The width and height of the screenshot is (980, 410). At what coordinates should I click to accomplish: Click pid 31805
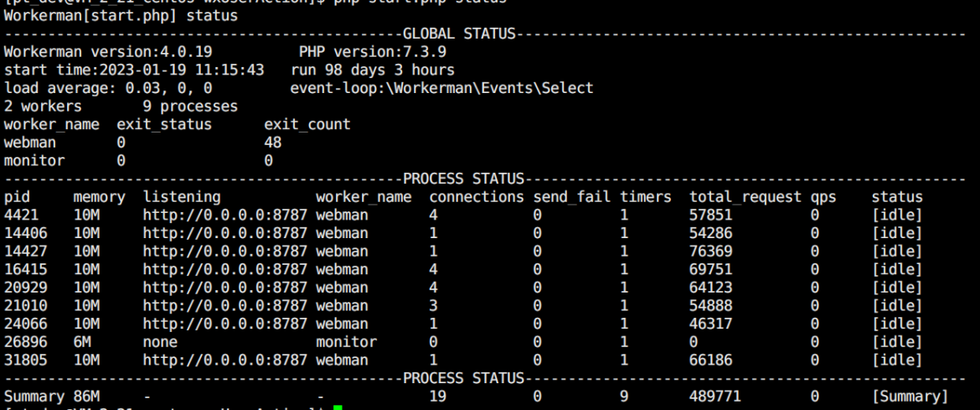tap(26, 361)
